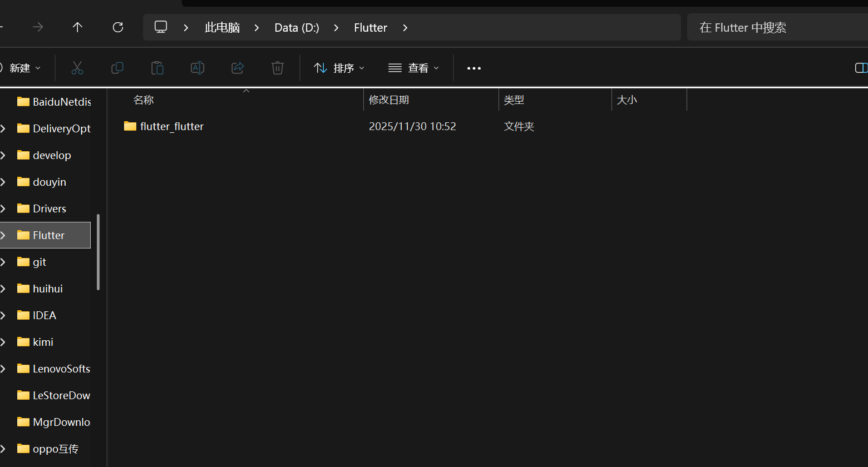The height and width of the screenshot is (467, 868).
Task: Expand chevron after Flutter in address bar
Action: 405,28
